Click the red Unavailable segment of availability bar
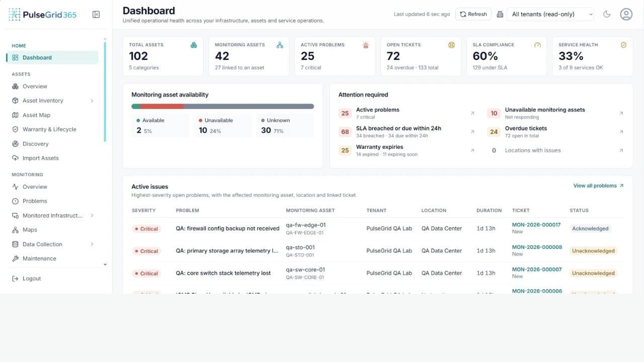644x362 pixels. tap(163, 107)
